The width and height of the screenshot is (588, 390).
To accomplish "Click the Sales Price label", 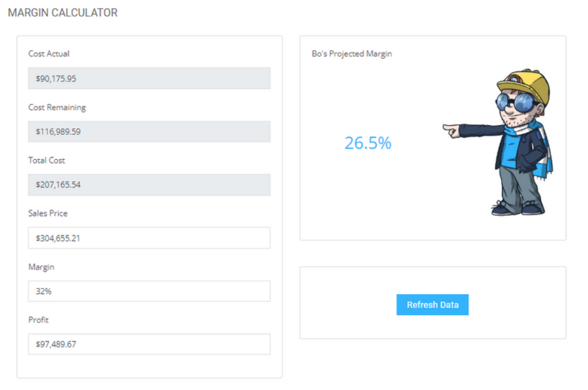I will click(x=48, y=213).
